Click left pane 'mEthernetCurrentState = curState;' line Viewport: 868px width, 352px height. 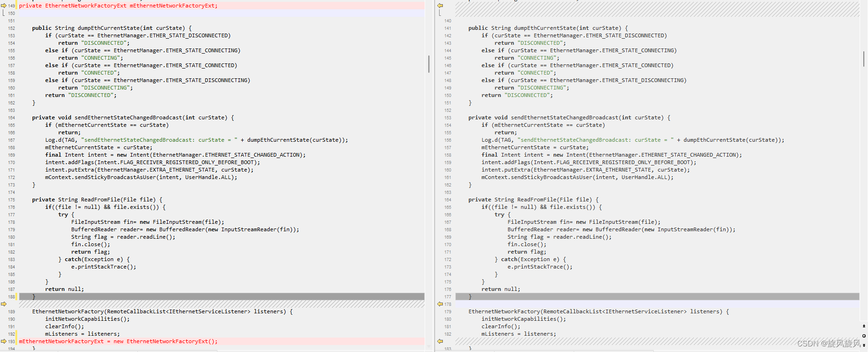tap(99, 147)
